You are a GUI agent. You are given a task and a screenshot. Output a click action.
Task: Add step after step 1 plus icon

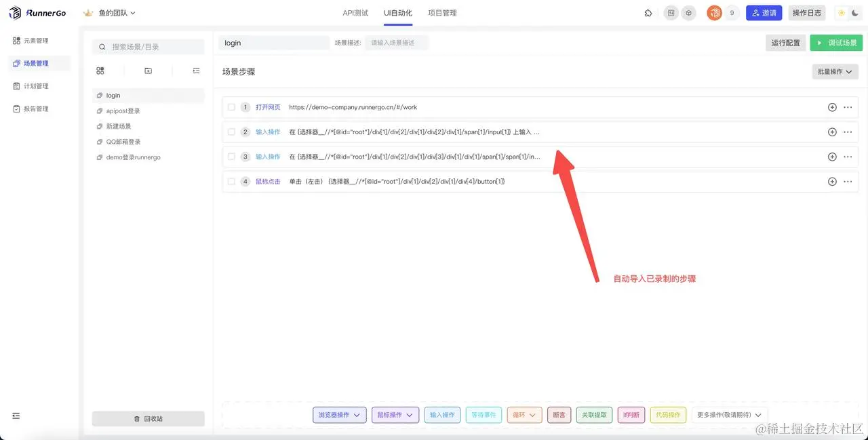[x=832, y=107]
